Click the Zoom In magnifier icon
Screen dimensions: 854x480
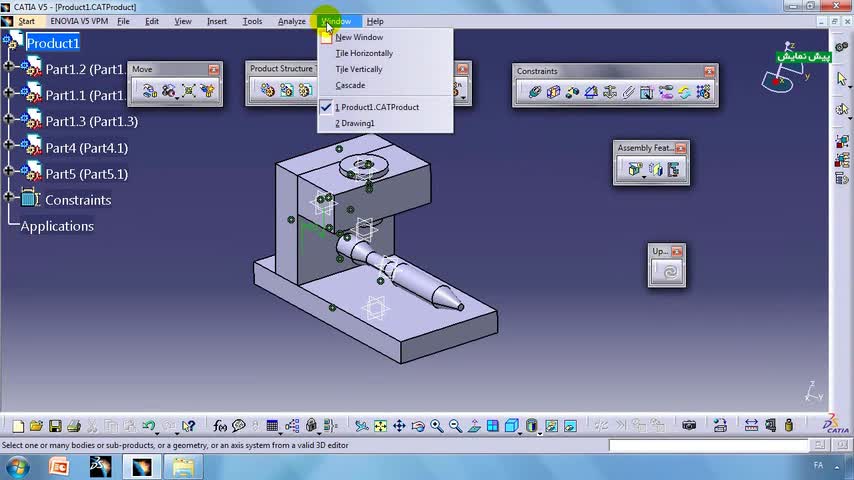436,426
